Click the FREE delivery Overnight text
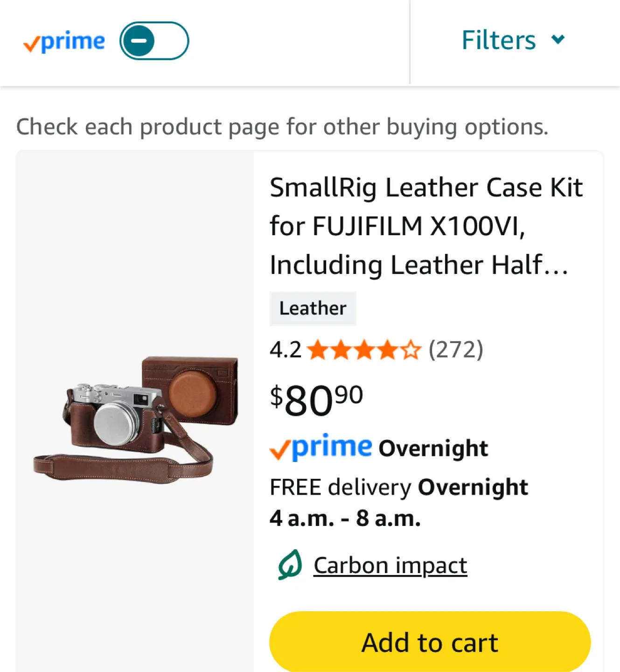620x672 pixels. pos(398,487)
